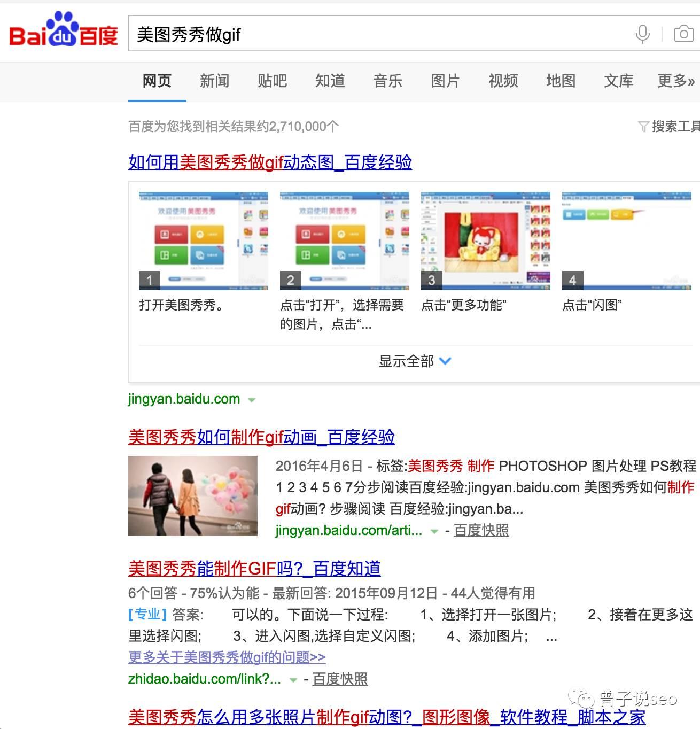Screen dimensions: 700x729
Task: Open the 图片 tab
Action: pos(445,81)
